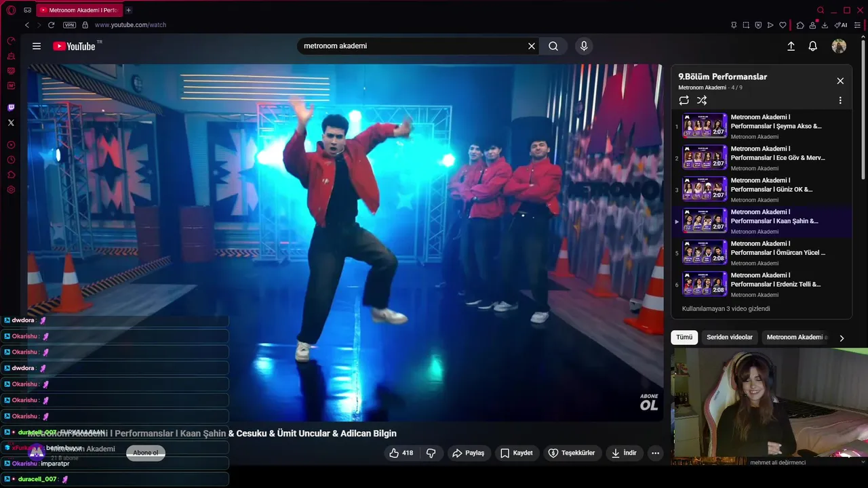Play Güniz OK playlist video
This screenshot has height=488, width=868.
point(762,190)
